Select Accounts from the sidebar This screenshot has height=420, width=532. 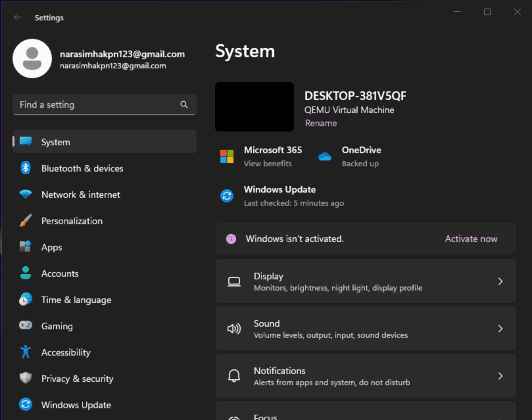(x=60, y=273)
